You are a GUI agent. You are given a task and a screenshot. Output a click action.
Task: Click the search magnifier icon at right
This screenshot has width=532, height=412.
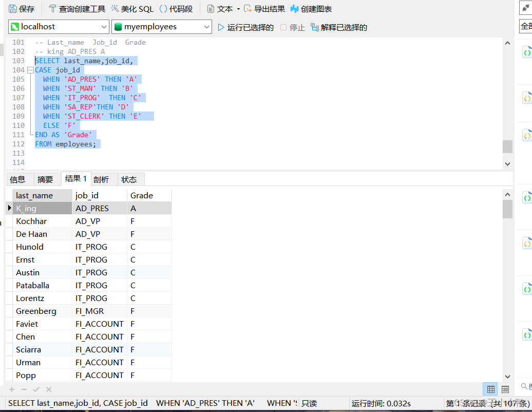(524, 386)
